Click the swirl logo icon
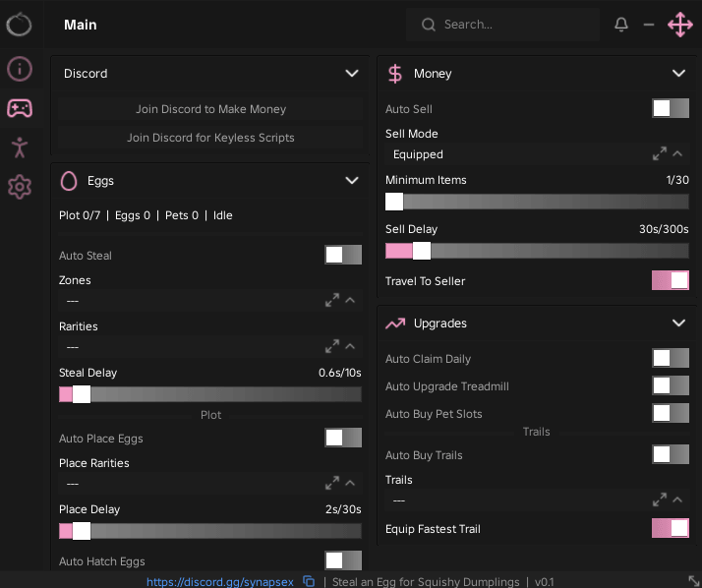702x588 pixels. pyautogui.click(x=19, y=25)
